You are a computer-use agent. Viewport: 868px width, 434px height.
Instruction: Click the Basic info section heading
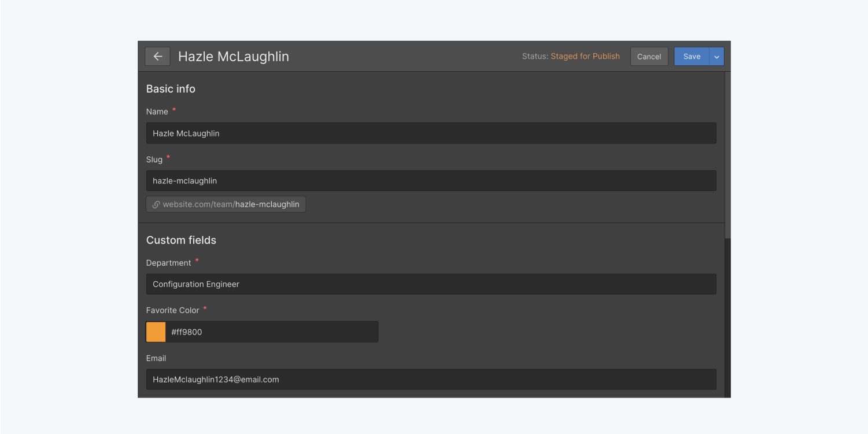coord(171,89)
